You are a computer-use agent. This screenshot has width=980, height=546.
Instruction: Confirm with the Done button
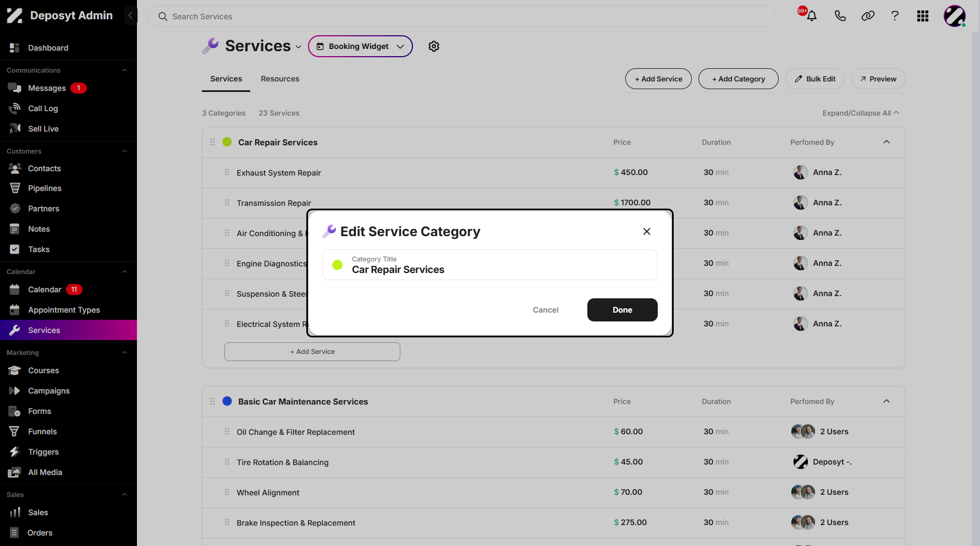pyautogui.click(x=623, y=310)
